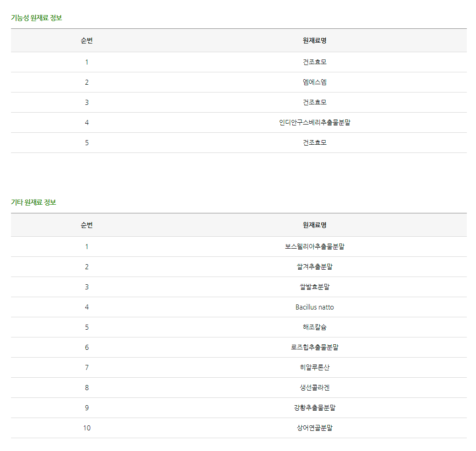
Task: Click the 기능성 원재료 정보 section heading
Action: point(36,18)
